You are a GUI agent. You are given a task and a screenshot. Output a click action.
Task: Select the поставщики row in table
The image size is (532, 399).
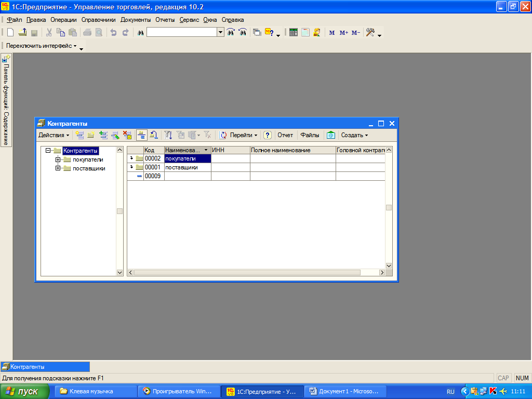click(256, 167)
